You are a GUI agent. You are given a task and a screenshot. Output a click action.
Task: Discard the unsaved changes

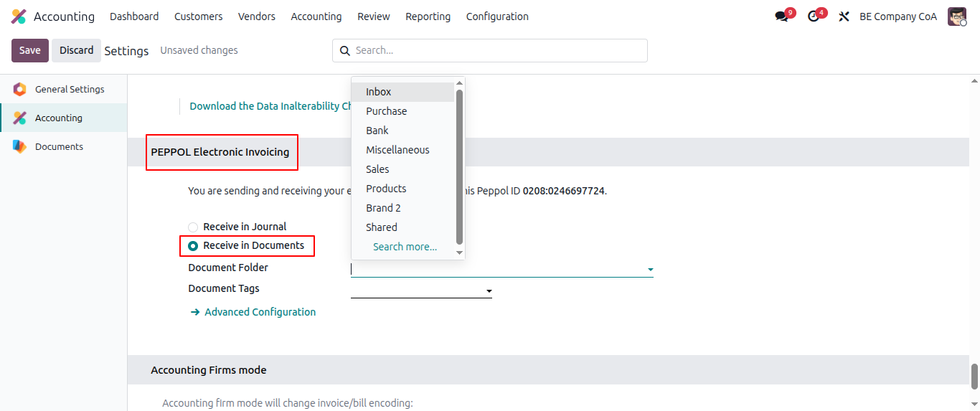(76, 50)
